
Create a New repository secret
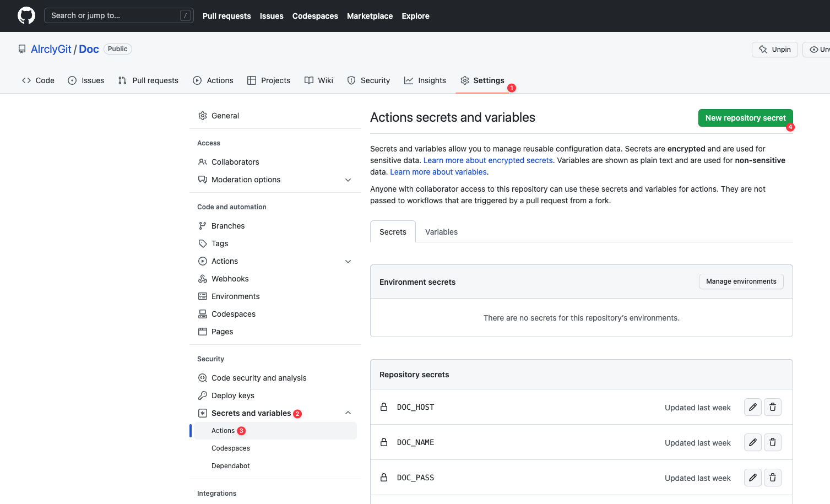pyautogui.click(x=745, y=118)
